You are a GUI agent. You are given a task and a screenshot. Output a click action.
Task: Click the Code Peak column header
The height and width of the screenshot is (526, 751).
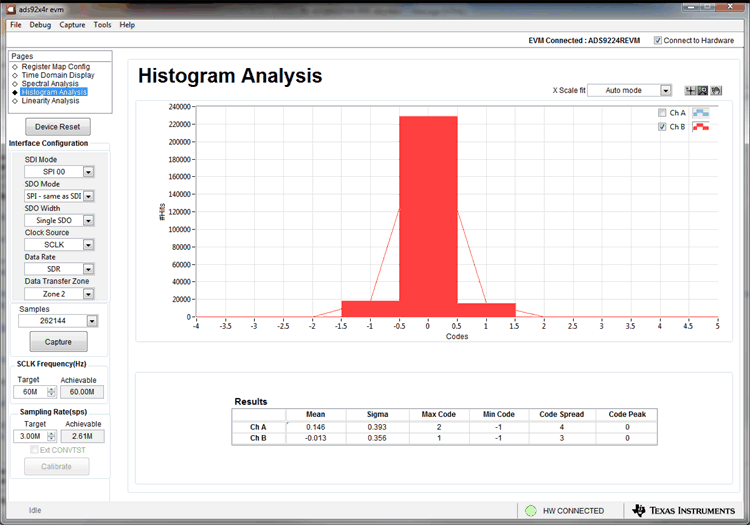point(627,414)
